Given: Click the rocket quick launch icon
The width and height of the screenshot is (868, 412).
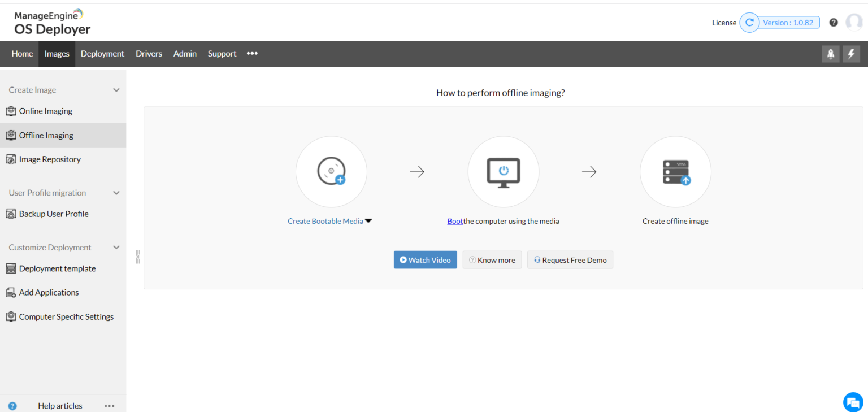Looking at the screenshot, I should click(x=830, y=54).
